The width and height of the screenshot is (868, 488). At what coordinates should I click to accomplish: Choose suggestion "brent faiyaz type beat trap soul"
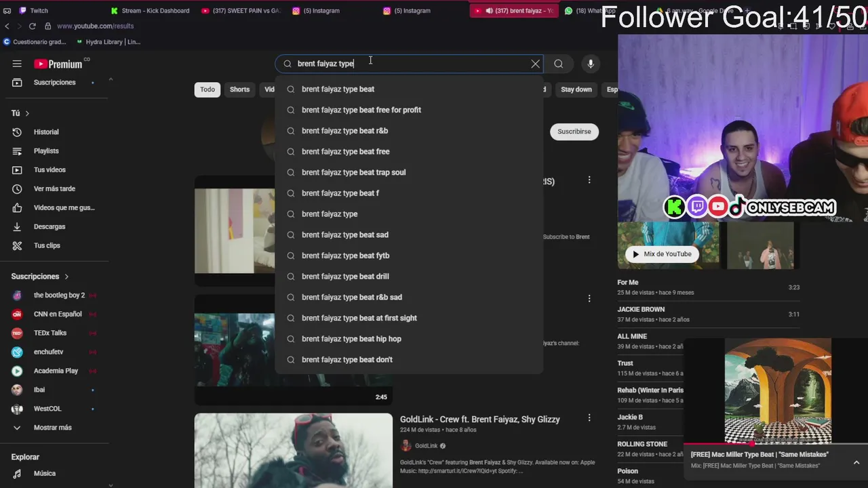coord(409,172)
